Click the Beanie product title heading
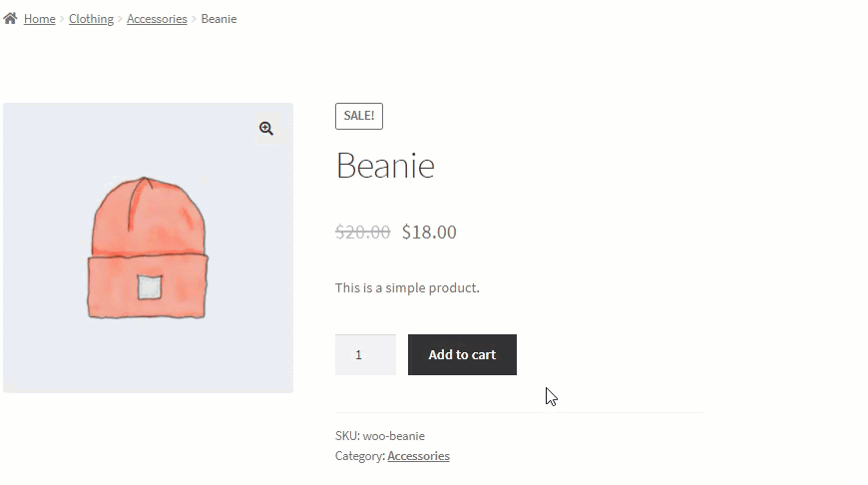This screenshot has height=485, width=868. [385, 165]
